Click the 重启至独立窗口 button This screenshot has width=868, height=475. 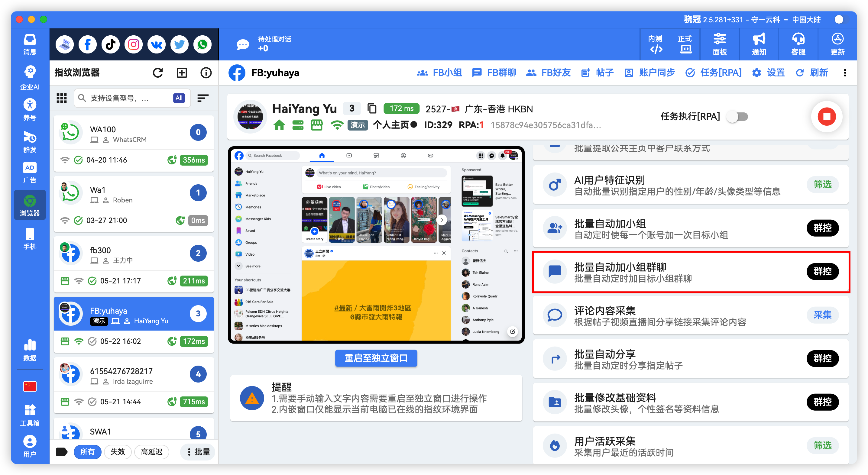pyautogui.click(x=376, y=358)
